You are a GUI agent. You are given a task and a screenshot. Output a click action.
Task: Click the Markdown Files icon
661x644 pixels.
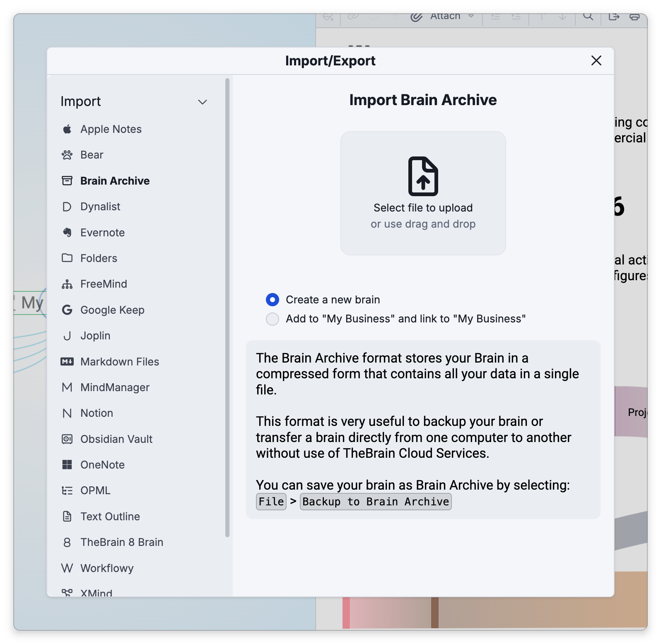(67, 362)
